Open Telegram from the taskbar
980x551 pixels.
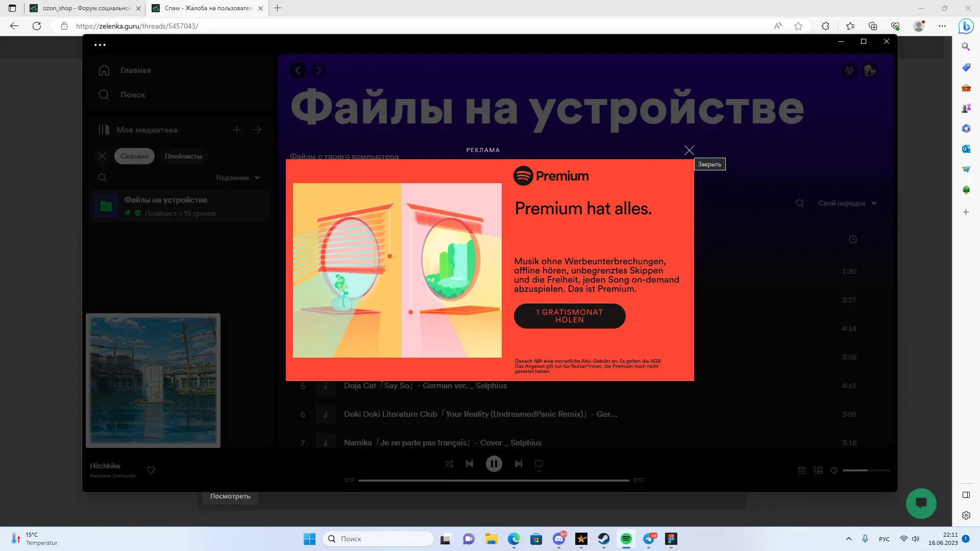649,539
